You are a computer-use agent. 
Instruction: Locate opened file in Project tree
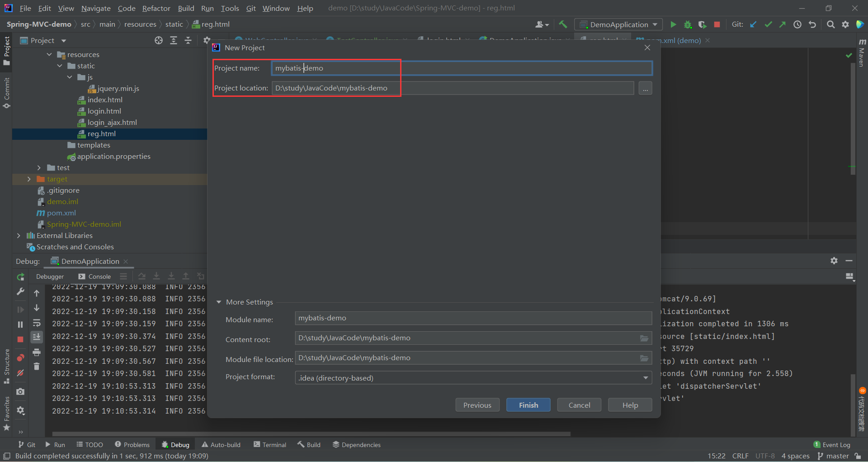[159, 40]
